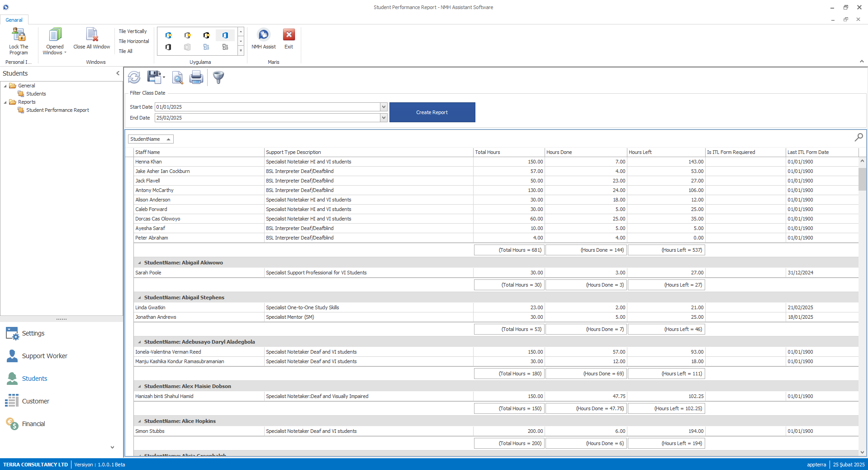Open the export dropdown arrow beside save
The width and height of the screenshot is (868, 470).
point(164,77)
